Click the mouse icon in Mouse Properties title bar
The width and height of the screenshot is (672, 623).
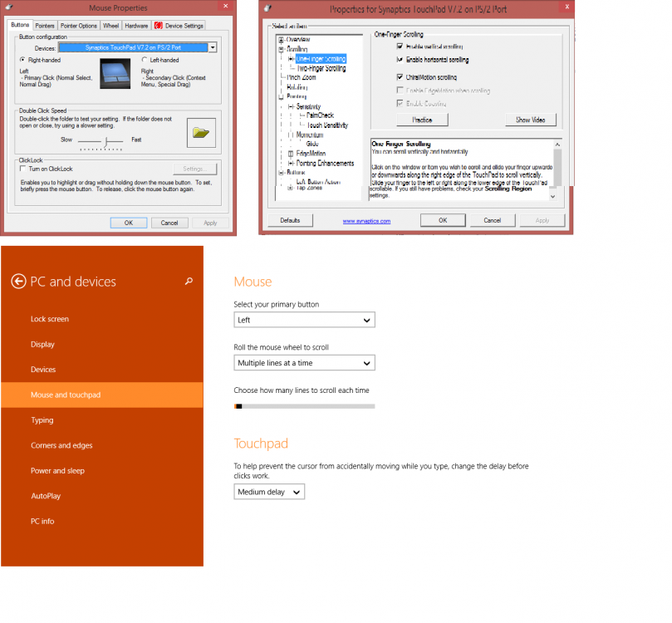(10, 9)
